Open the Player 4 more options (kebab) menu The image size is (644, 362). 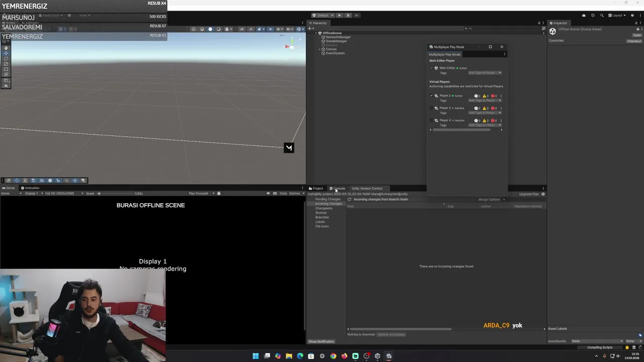click(501, 121)
